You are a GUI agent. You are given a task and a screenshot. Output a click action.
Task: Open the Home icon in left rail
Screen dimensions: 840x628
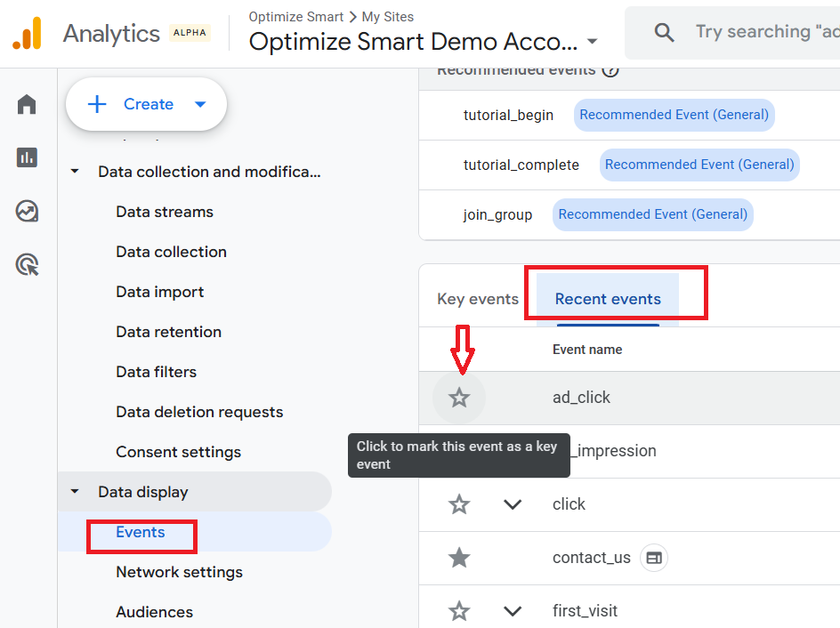coord(27,104)
